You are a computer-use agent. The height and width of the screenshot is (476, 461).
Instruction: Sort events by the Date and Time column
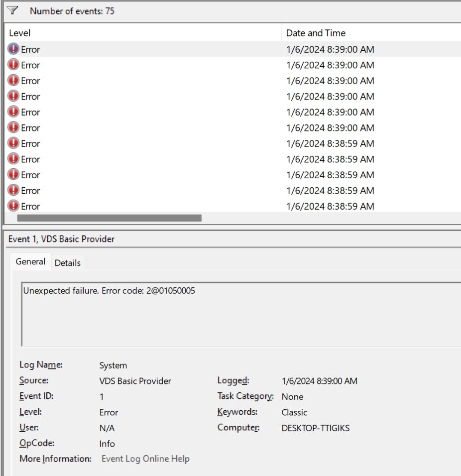[x=315, y=33]
